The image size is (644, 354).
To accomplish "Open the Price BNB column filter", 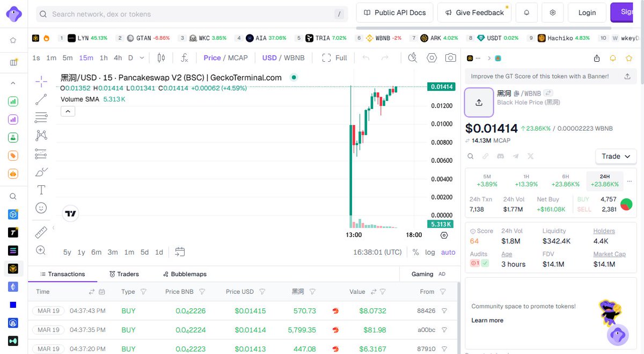I will coord(202,292).
